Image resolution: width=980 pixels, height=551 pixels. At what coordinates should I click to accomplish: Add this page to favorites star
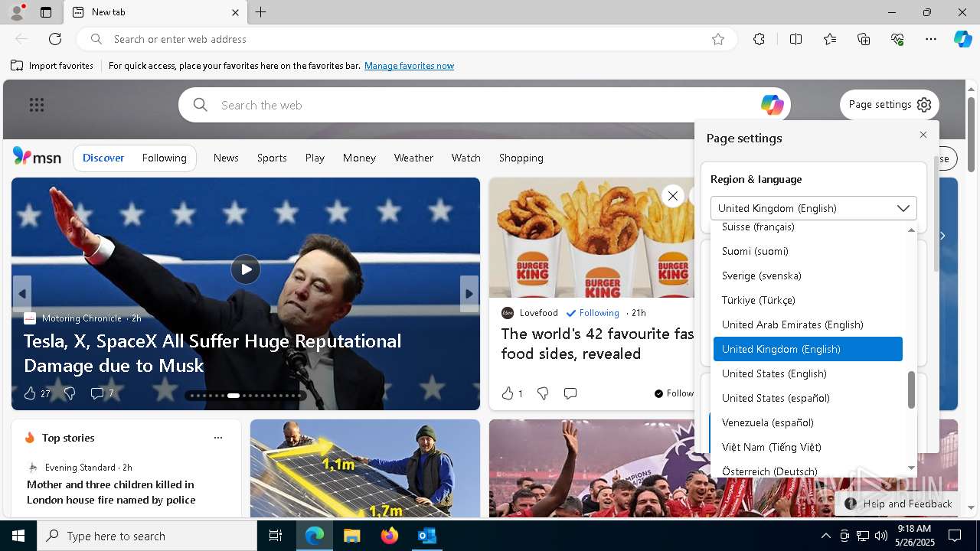(x=717, y=39)
